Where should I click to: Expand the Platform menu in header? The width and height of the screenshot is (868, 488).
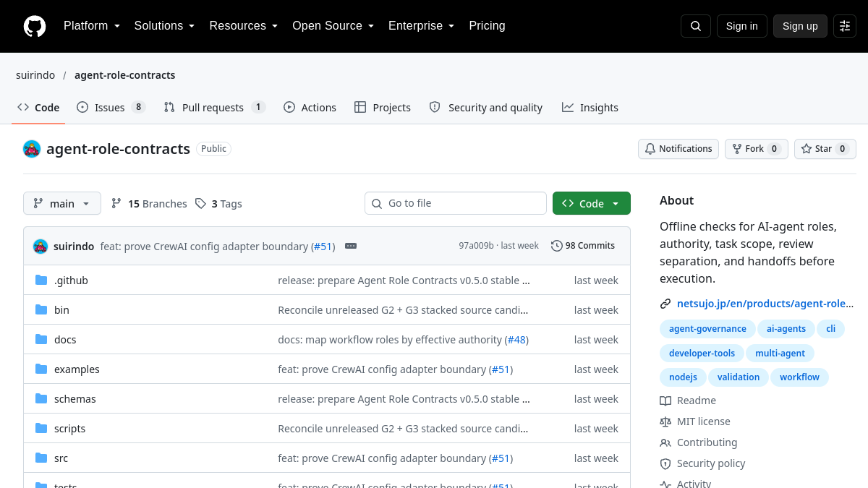click(93, 26)
